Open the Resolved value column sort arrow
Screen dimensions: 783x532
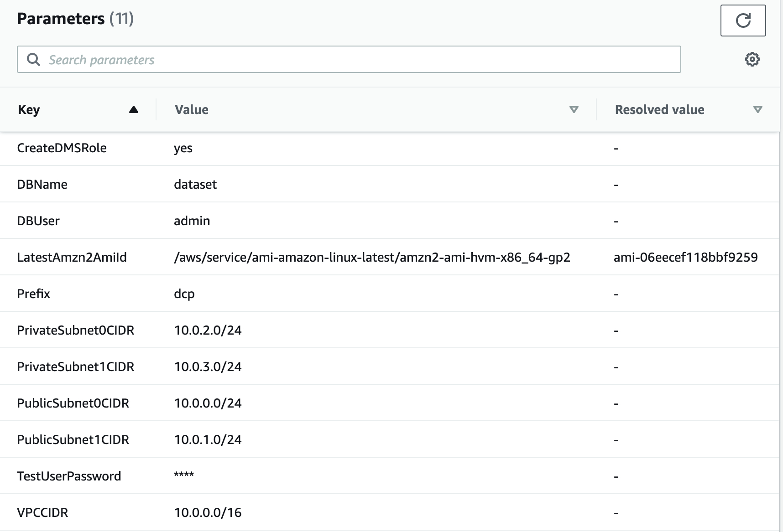tap(757, 109)
